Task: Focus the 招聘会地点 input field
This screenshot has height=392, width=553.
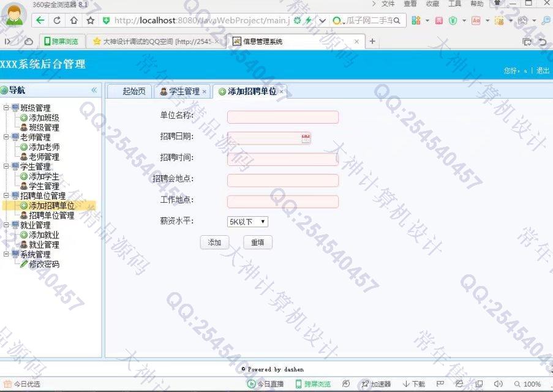Action: (283, 181)
